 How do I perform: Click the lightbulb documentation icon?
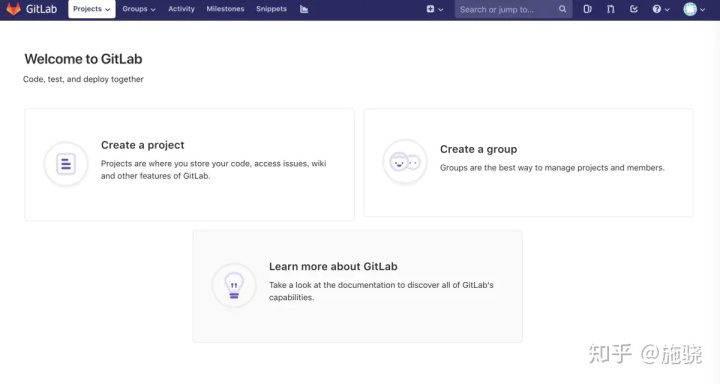(x=234, y=286)
